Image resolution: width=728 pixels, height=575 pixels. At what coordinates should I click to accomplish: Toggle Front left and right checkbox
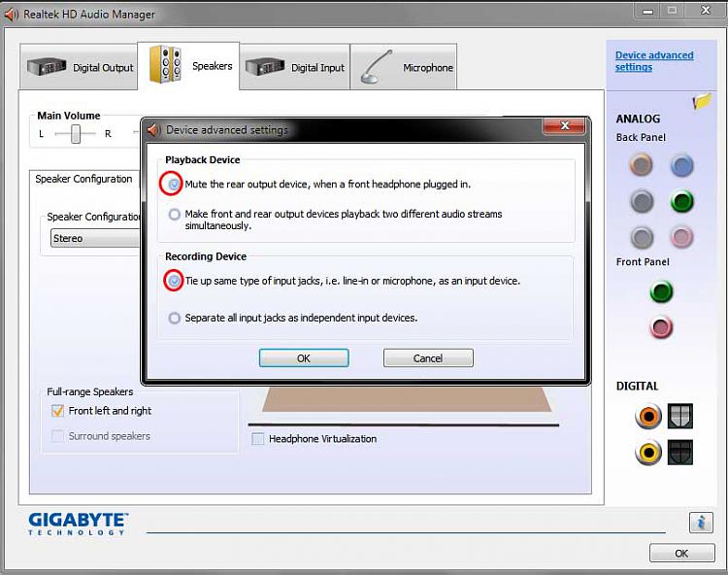57,411
